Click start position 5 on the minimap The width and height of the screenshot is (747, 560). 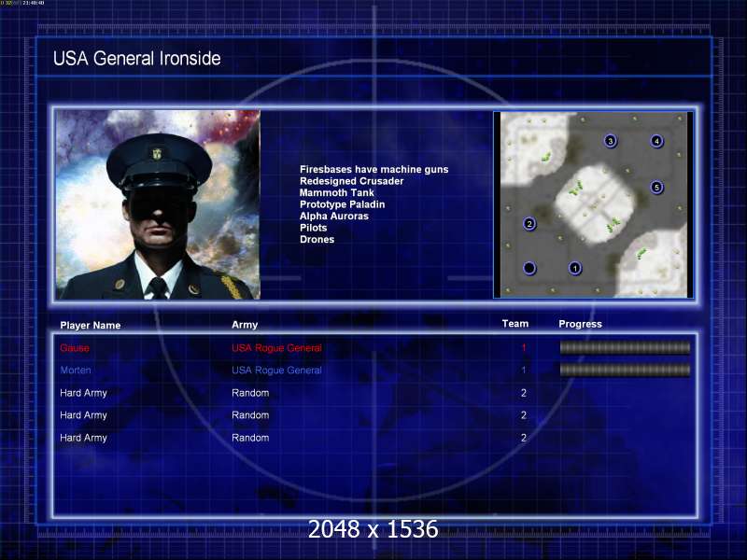(x=657, y=188)
